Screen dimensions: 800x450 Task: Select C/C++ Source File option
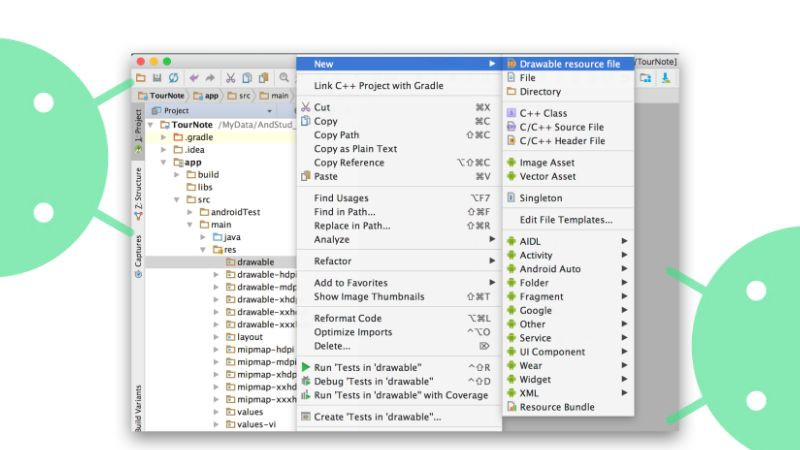568,127
